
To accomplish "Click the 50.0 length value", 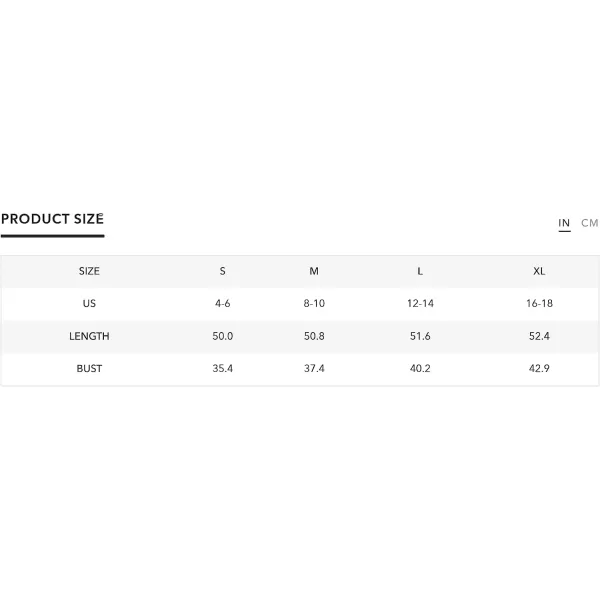I will click(x=222, y=336).
